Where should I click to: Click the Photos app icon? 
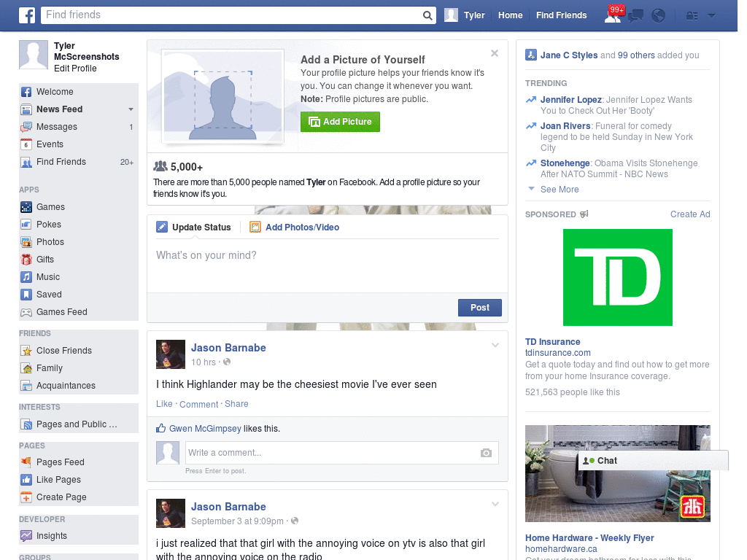click(26, 242)
